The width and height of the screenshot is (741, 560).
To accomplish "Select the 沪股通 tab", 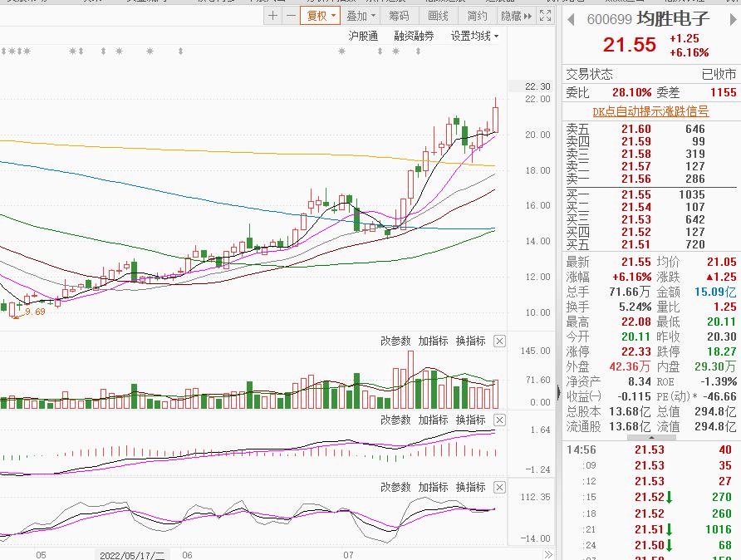I will pos(363,36).
